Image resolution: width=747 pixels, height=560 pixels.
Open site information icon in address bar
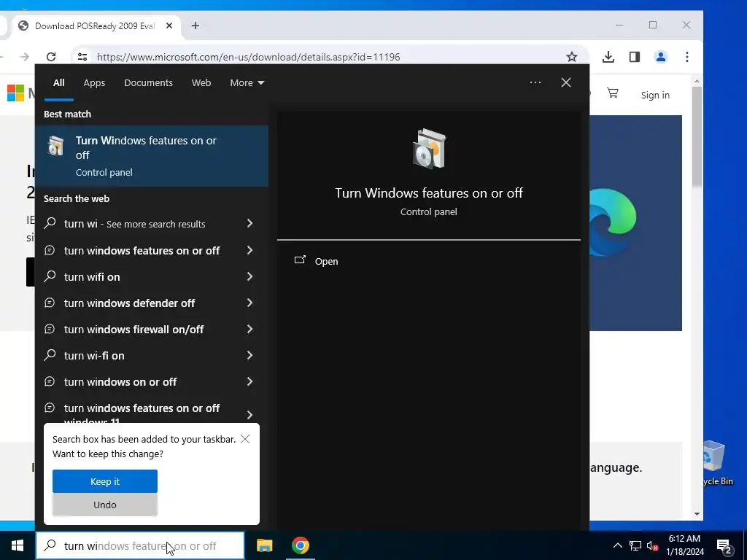(82, 57)
